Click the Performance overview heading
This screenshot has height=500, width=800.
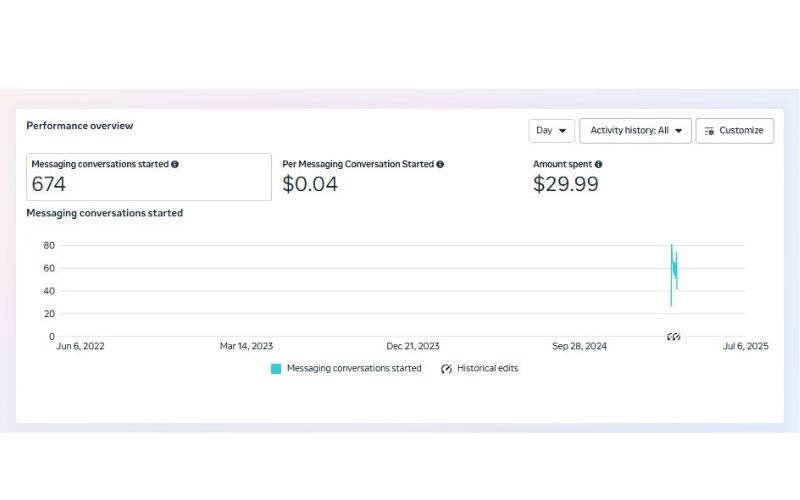(x=80, y=126)
